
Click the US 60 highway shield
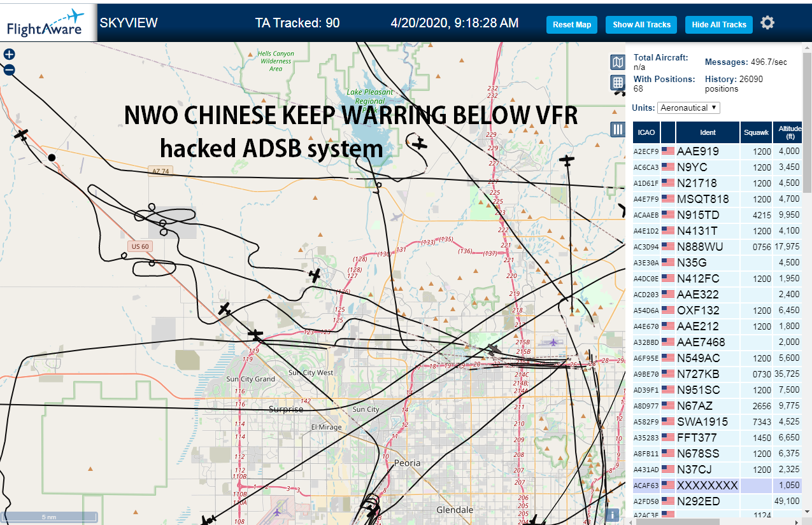pyautogui.click(x=139, y=246)
